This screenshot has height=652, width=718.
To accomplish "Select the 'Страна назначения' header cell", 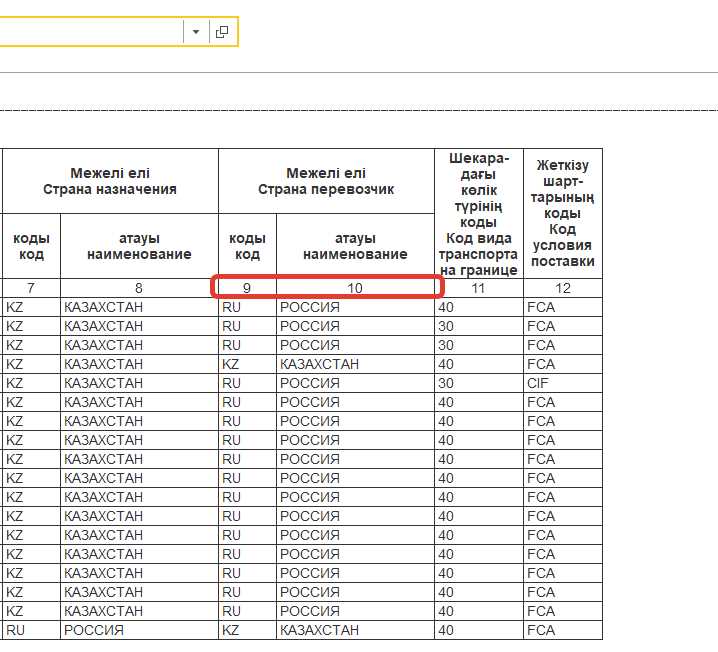I will [x=110, y=181].
